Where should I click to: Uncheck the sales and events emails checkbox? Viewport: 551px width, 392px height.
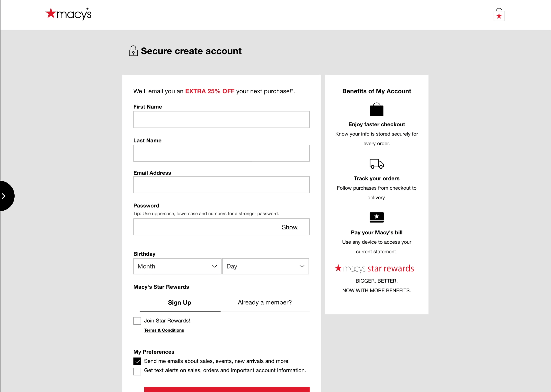click(x=137, y=361)
